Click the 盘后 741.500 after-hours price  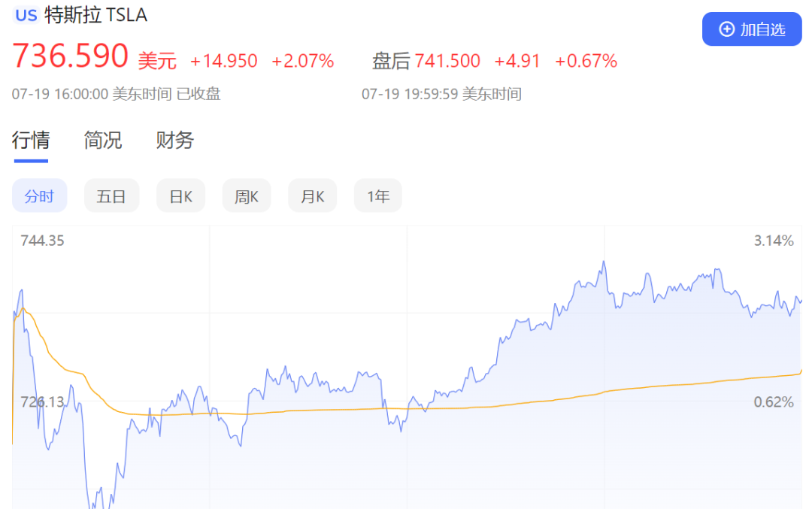(x=426, y=61)
